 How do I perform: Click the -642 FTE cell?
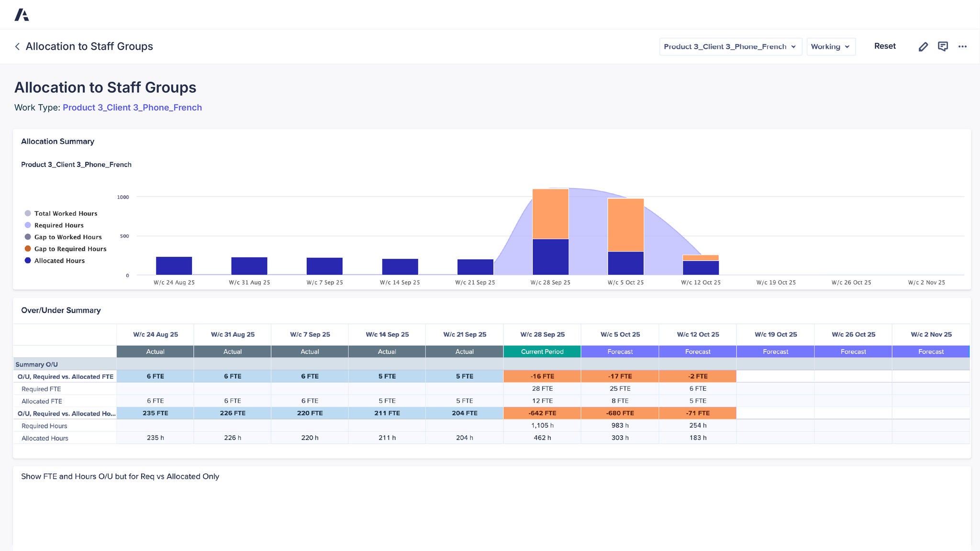point(542,413)
